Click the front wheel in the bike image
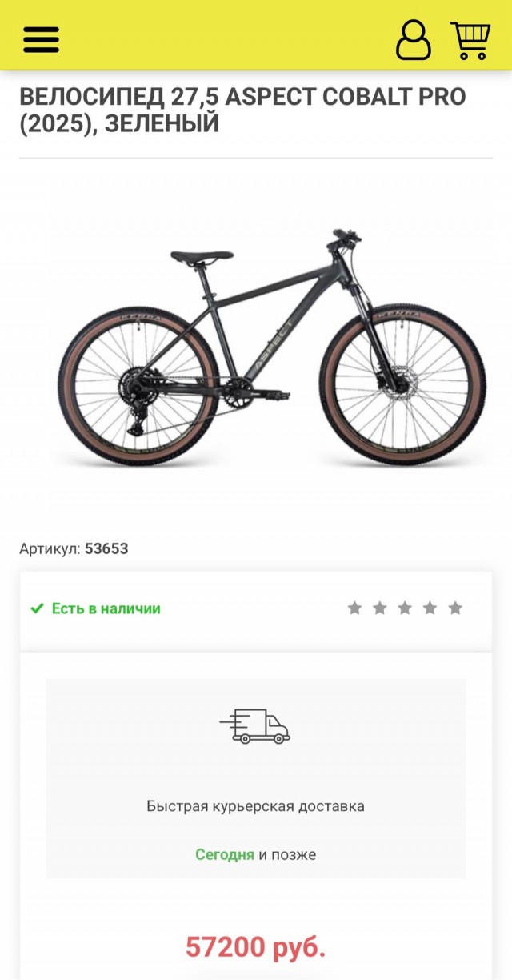 (402, 384)
